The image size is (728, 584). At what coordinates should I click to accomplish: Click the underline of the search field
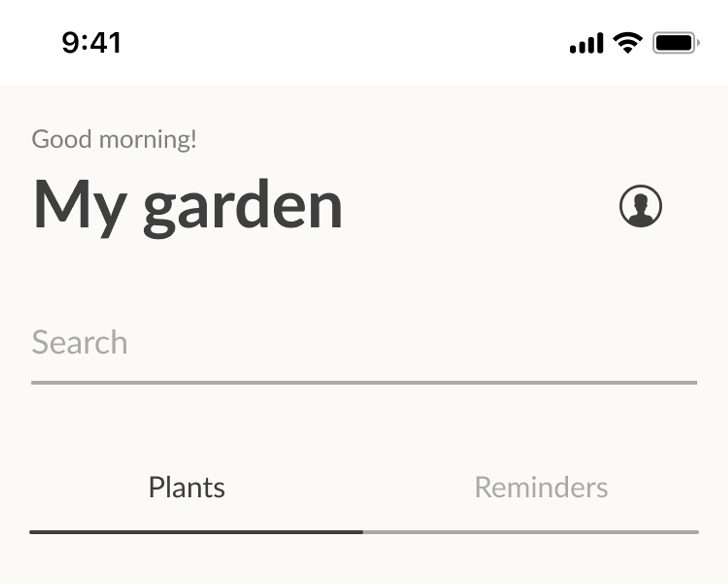pyautogui.click(x=364, y=383)
